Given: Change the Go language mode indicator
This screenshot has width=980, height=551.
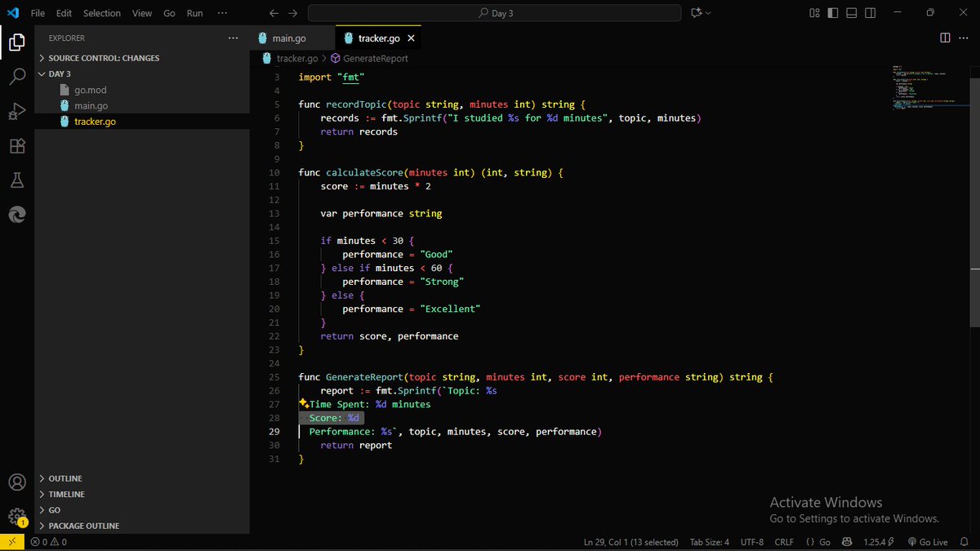Looking at the screenshot, I should pos(824,541).
